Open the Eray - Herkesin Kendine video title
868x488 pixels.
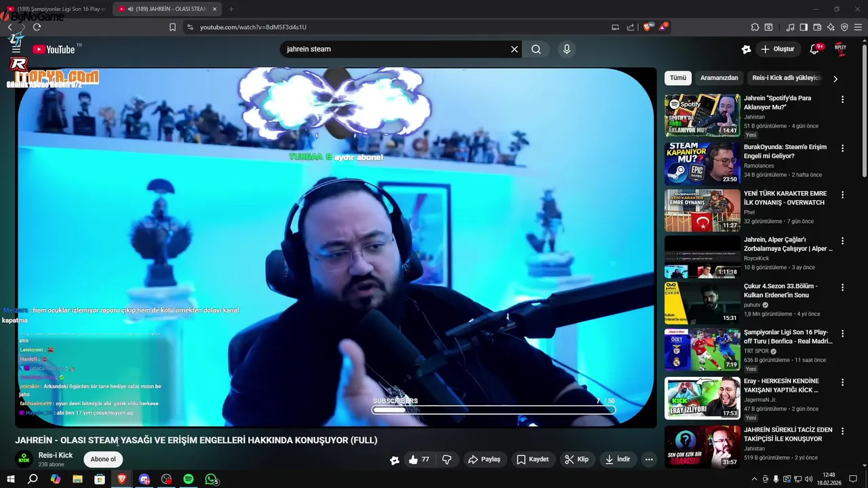781,385
